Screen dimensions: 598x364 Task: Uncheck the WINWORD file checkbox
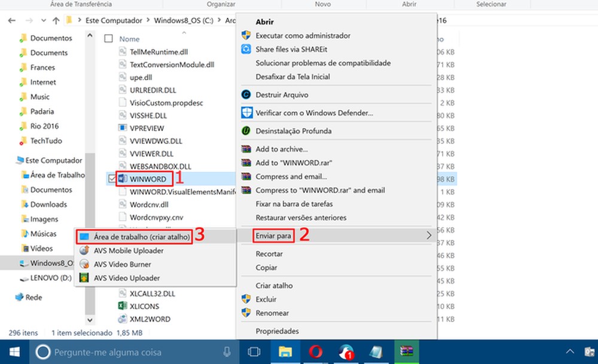coord(112,179)
